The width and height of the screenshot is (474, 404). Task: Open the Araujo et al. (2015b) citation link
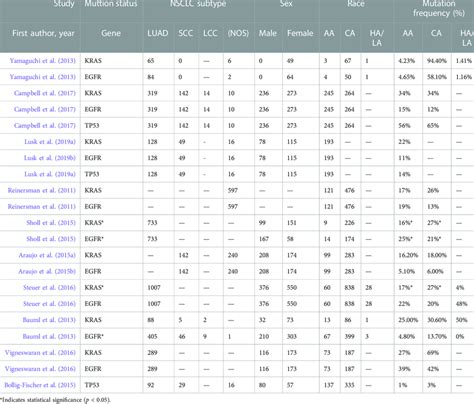(x=47, y=271)
